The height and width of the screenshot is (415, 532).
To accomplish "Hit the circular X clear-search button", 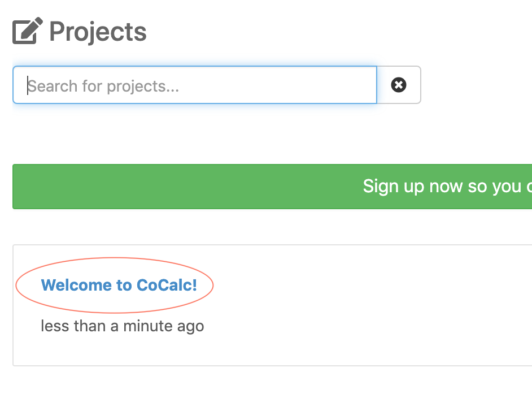I will point(399,85).
